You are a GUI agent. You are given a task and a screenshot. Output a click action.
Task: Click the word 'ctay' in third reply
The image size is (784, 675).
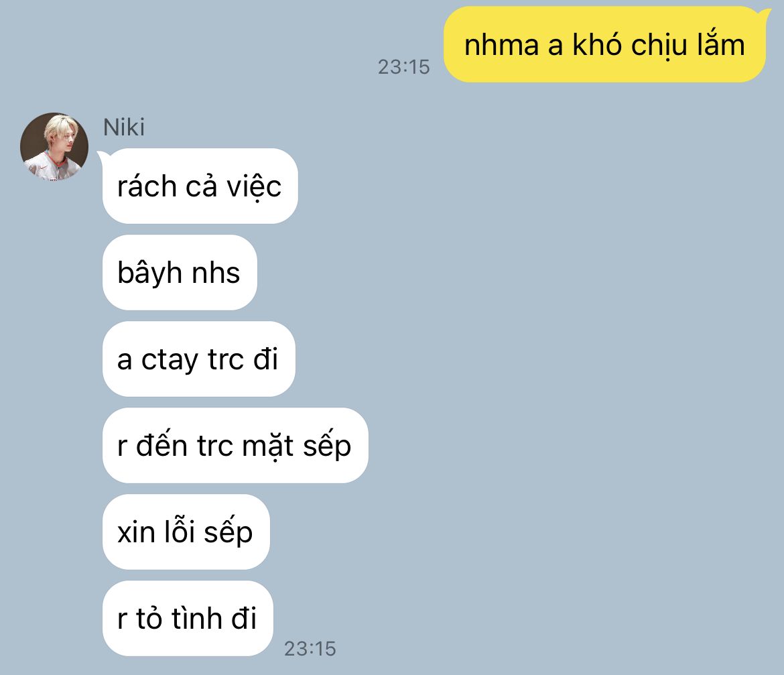170,361
